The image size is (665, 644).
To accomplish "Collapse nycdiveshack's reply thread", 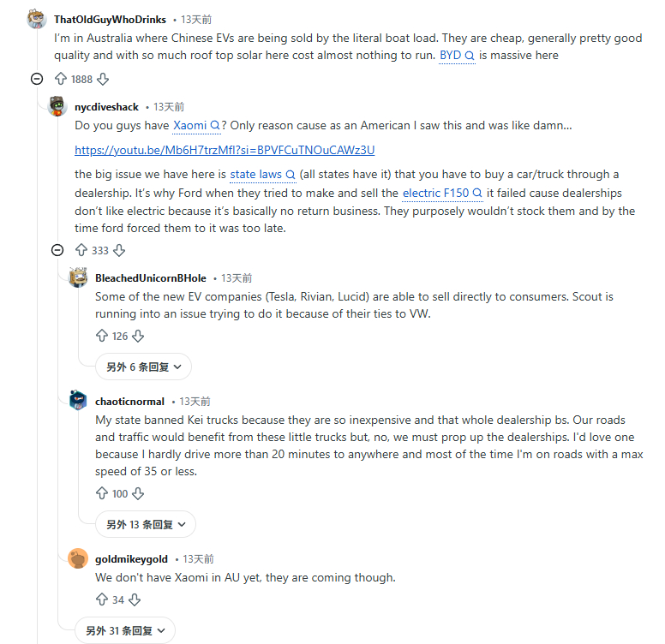I will [57, 250].
